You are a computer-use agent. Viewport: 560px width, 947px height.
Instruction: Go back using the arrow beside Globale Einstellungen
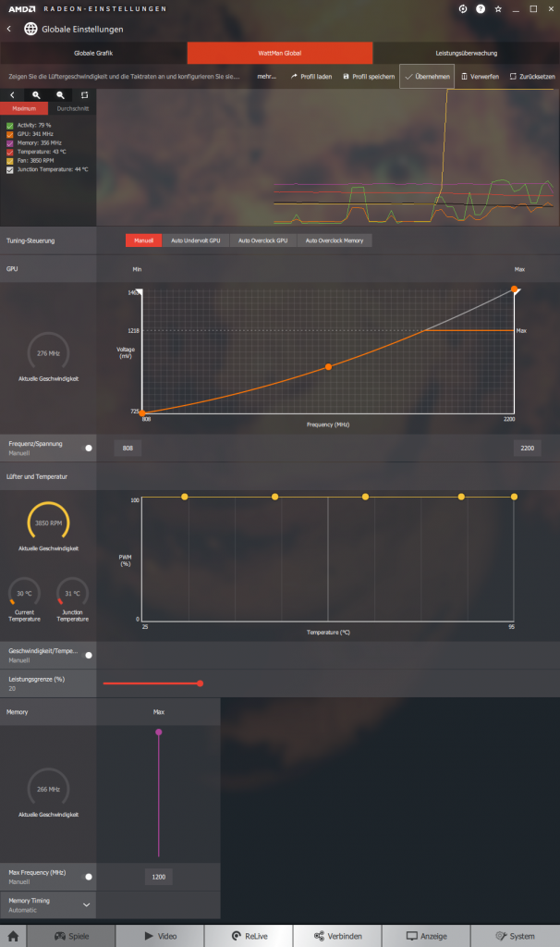click(9, 29)
